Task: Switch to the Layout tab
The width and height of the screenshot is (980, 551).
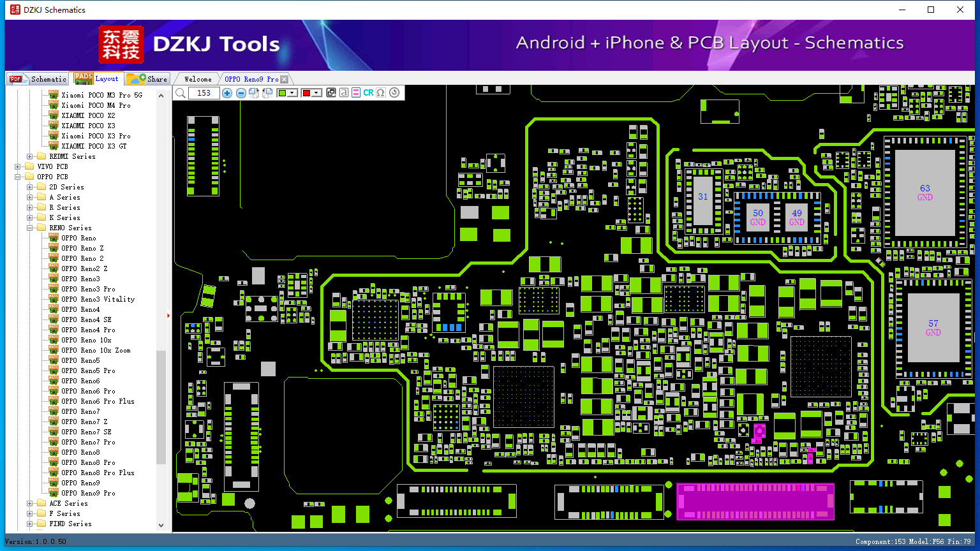Action: coord(96,78)
